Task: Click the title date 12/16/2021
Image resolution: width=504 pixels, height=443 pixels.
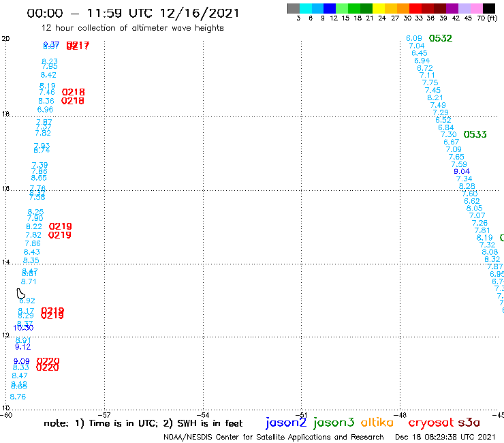Action: [200, 13]
